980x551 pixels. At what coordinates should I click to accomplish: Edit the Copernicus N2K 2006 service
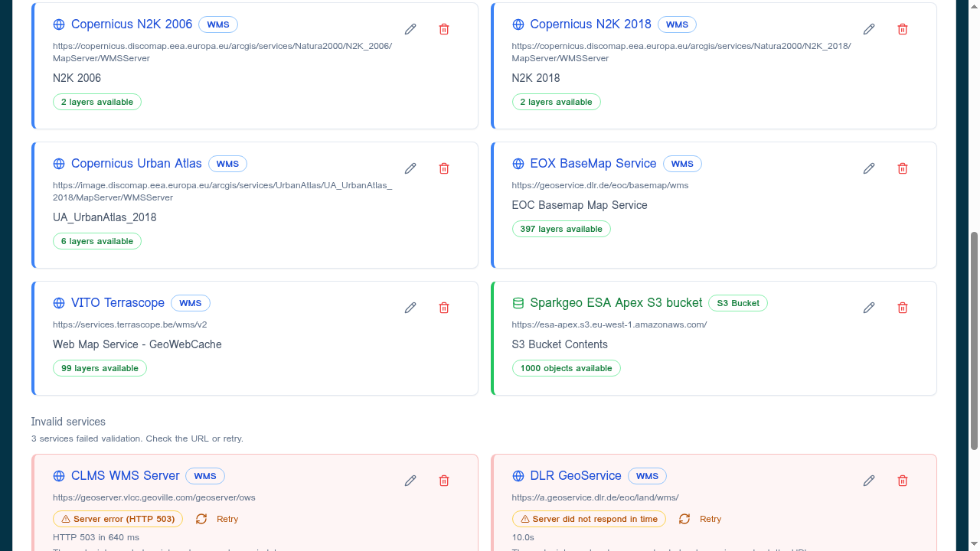410,29
